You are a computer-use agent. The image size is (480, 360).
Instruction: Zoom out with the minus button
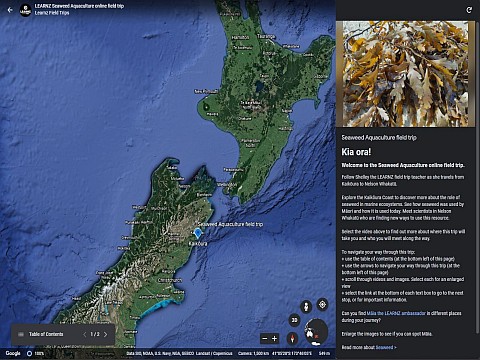pos(265,339)
